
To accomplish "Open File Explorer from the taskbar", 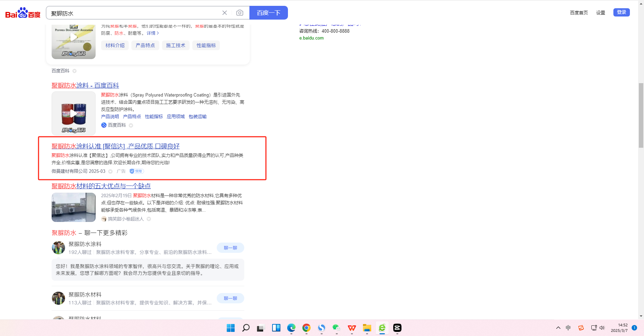I will 367,328.
